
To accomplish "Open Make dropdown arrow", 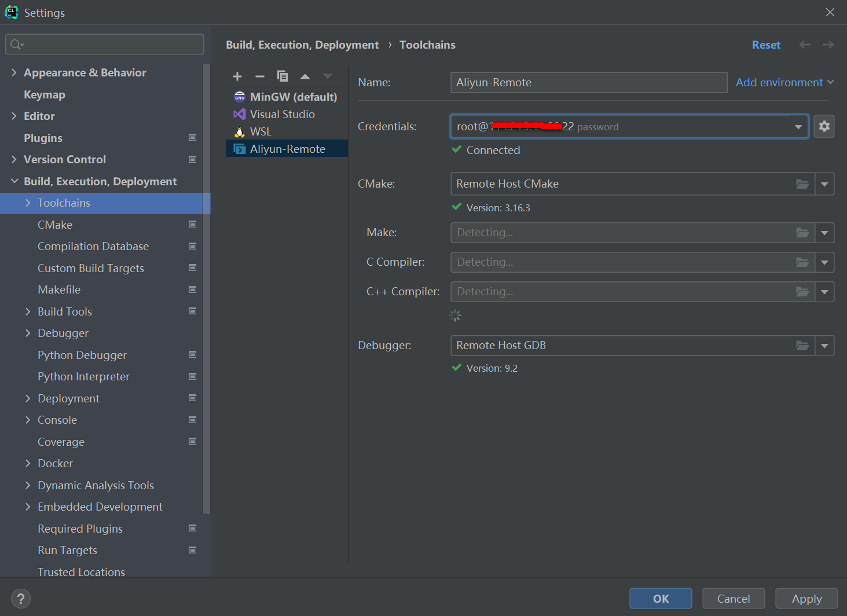I will point(824,233).
